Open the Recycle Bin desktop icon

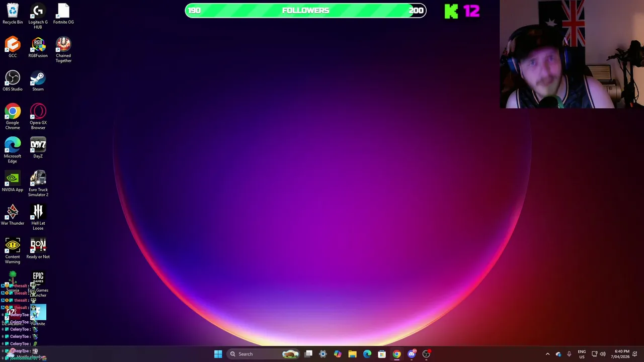[13, 14]
